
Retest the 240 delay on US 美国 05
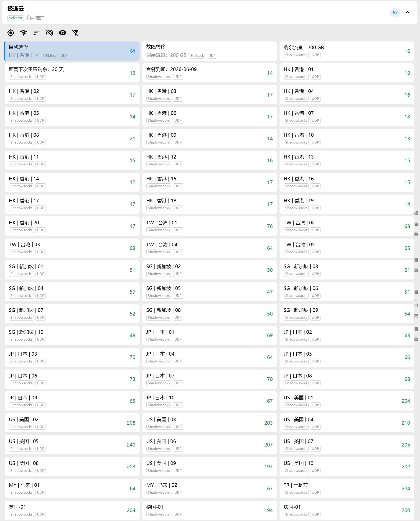point(131,445)
